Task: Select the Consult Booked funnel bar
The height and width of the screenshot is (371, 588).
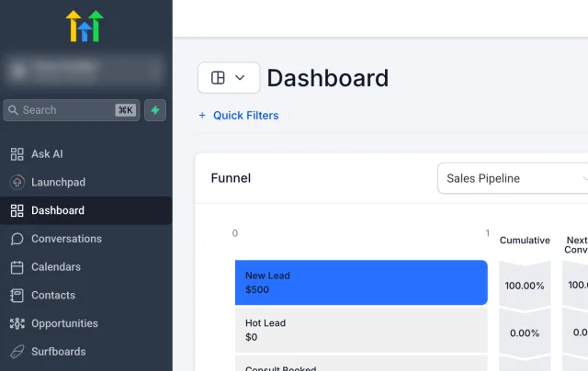Action: pyautogui.click(x=361, y=363)
